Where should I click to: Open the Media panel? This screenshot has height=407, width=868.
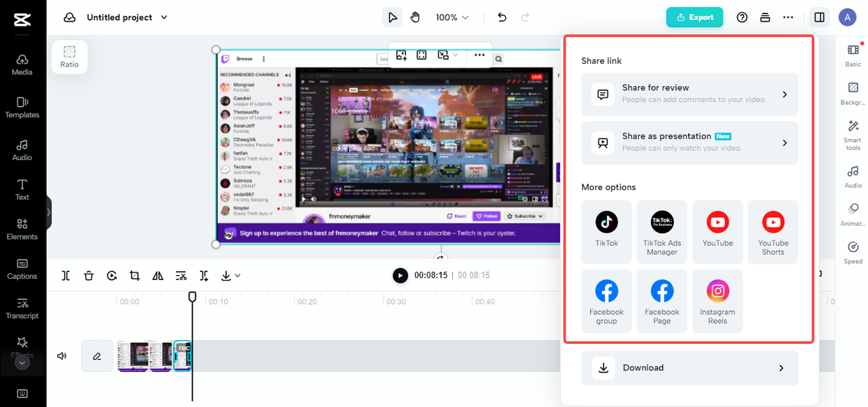point(22,64)
